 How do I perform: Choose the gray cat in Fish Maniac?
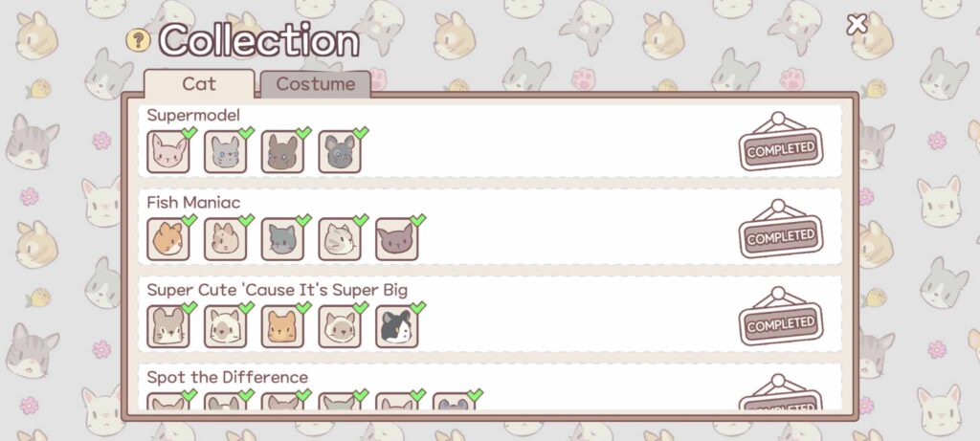click(282, 239)
